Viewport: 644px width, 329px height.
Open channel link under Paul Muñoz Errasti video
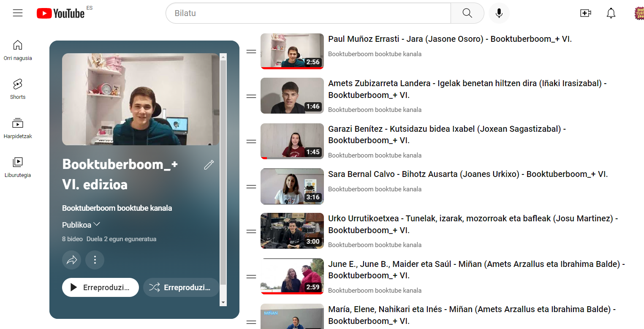375,54
